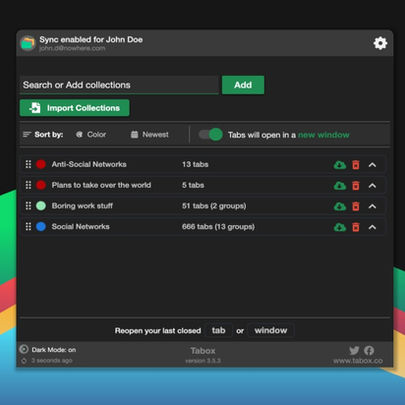Click the 51 tabs (2 groups) text
Screen dimensions: 405x405
(214, 206)
